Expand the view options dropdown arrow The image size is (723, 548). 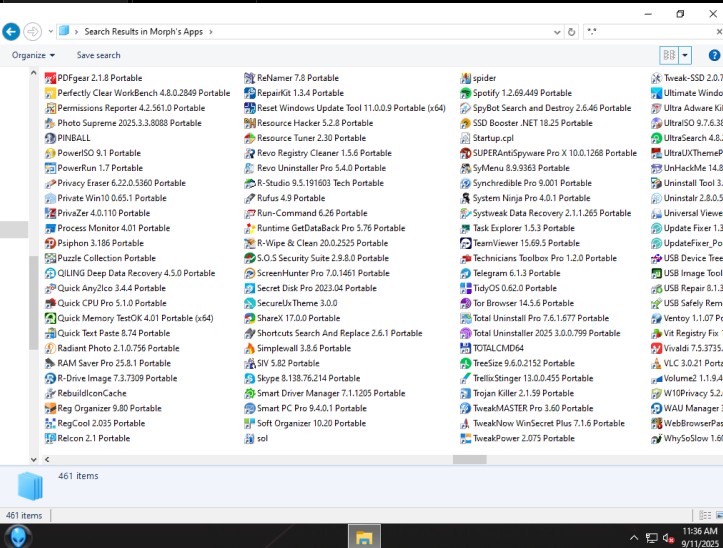(685, 55)
